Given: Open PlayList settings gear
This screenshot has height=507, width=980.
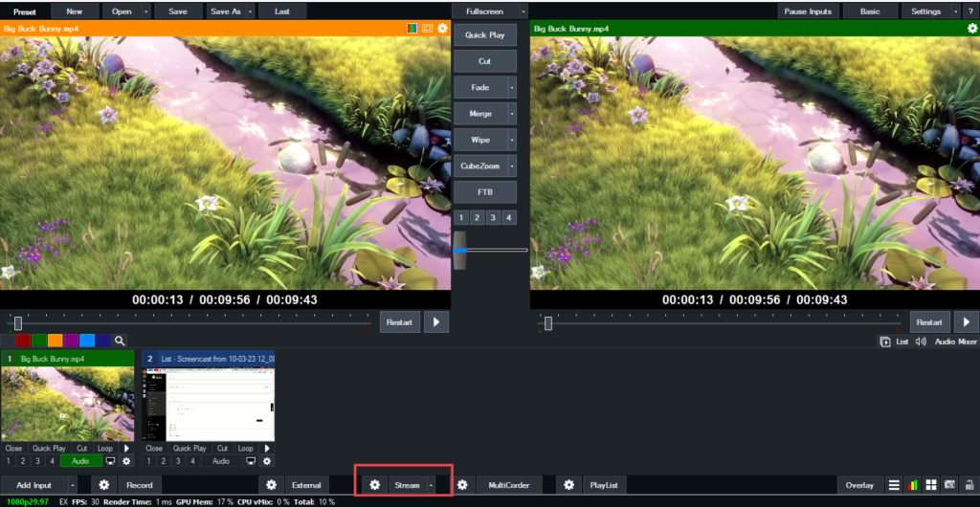Looking at the screenshot, I should (x=568, y=485).
